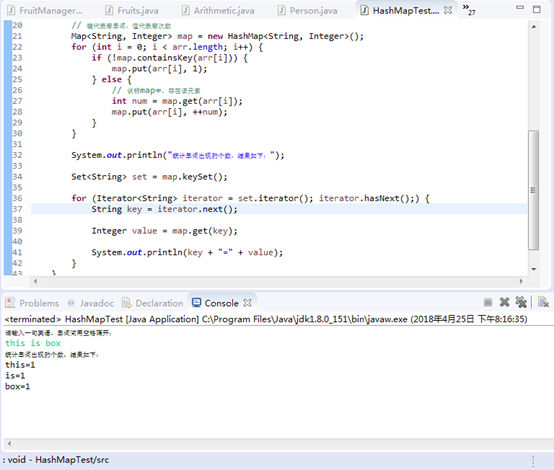Clear the console output
The image size is (554, 470).
543,302
